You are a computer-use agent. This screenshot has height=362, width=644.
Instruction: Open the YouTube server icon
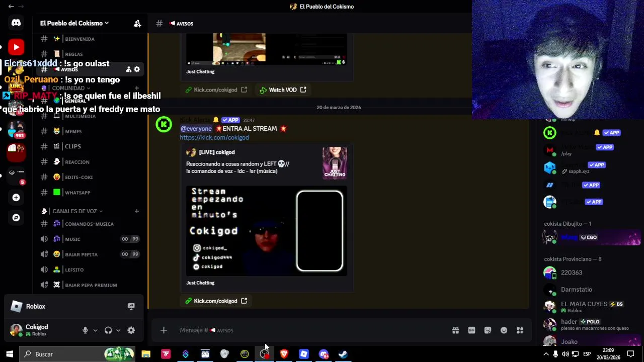click(x=16, y=47)
